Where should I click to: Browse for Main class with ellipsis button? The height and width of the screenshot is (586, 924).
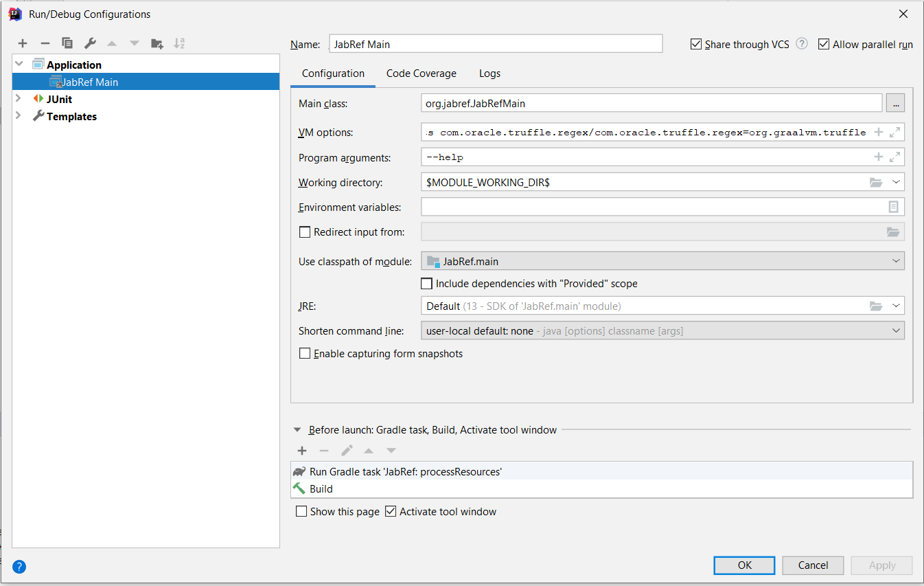click(x=897, y=102)
